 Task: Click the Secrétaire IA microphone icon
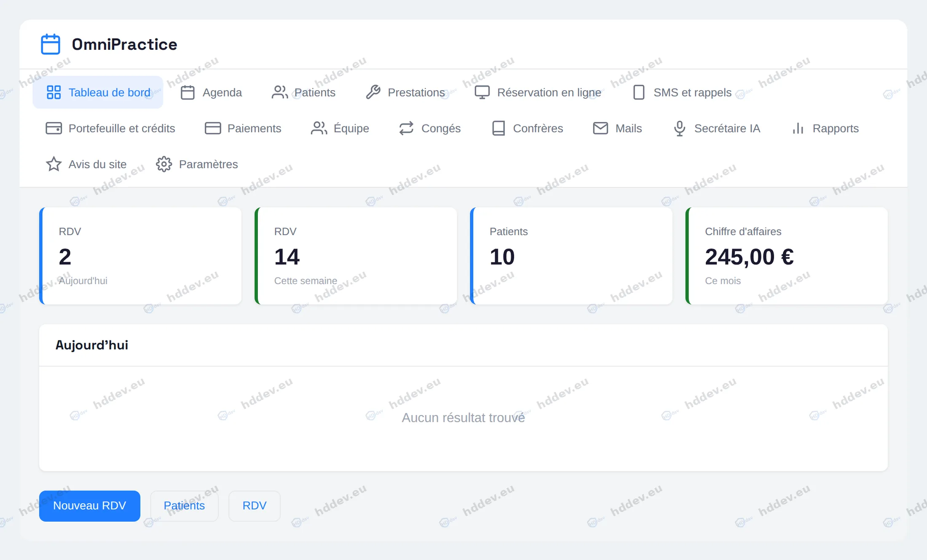point(680,128)
